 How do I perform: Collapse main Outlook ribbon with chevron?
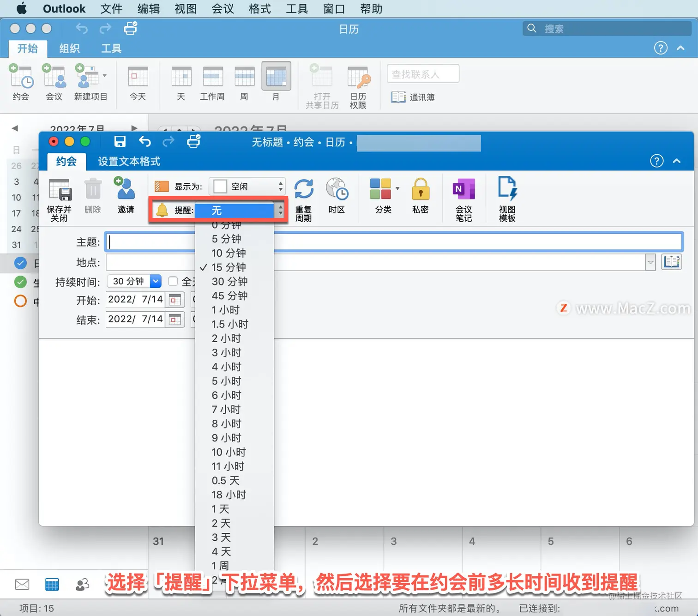click(680, 48)
